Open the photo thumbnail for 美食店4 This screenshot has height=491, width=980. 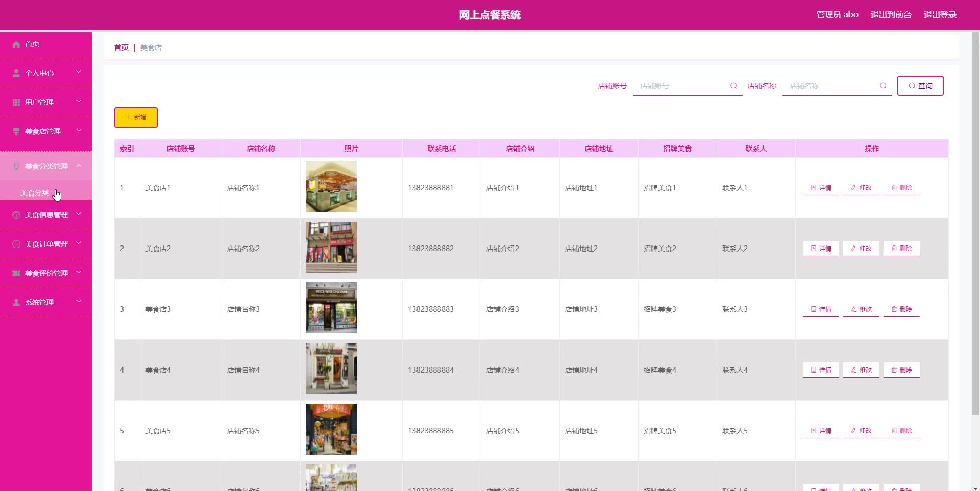pyautogui.click(x=331, y=369)
